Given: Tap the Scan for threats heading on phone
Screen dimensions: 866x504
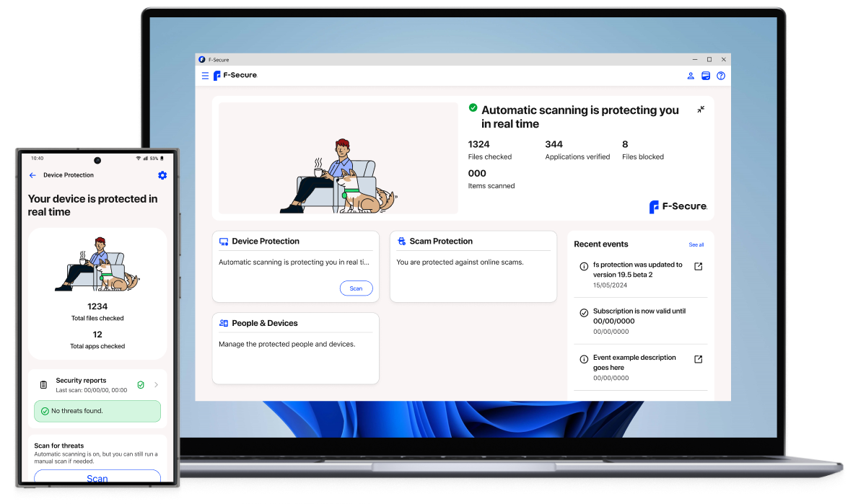Looking at the screenshot, I should (59, 446).
